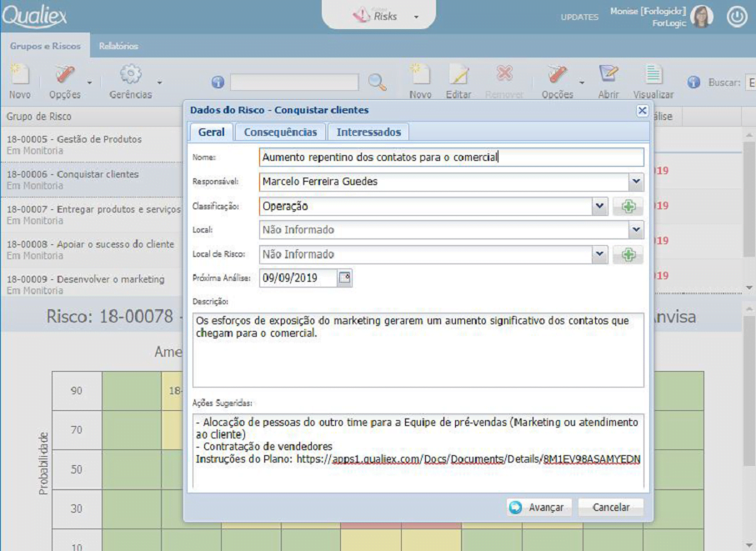The height and width of the screenshot is (551, 756).
Task: Switch to the Consequências tab
Action: pyautogui.click(x=280, y=132)
